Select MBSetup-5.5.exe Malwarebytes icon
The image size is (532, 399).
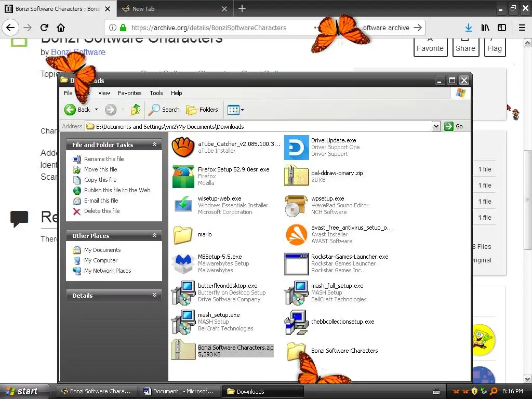point(183,263)
